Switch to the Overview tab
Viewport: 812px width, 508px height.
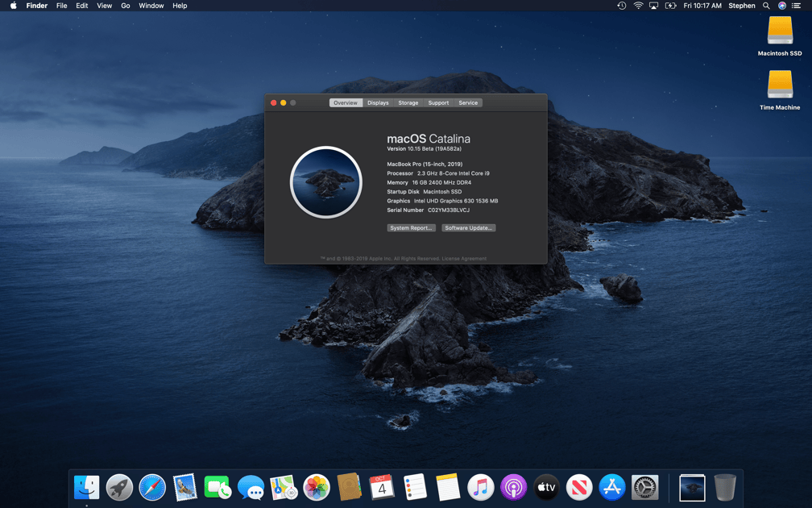pos(346,102)
